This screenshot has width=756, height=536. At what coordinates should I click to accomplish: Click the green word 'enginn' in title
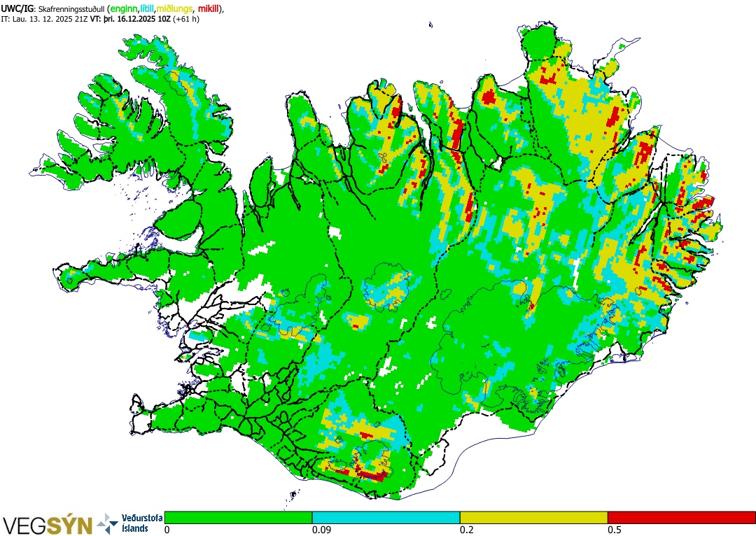pos(125,9)
